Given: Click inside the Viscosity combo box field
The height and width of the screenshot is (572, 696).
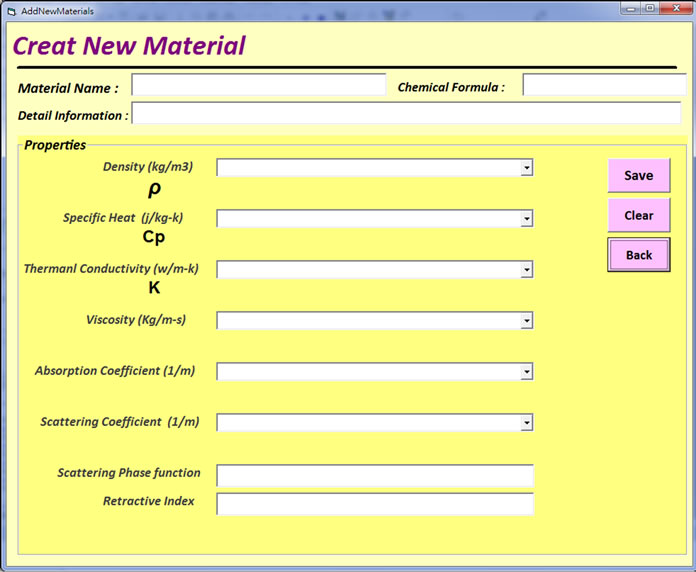Looking at the screenshot, I should [368, 321].
